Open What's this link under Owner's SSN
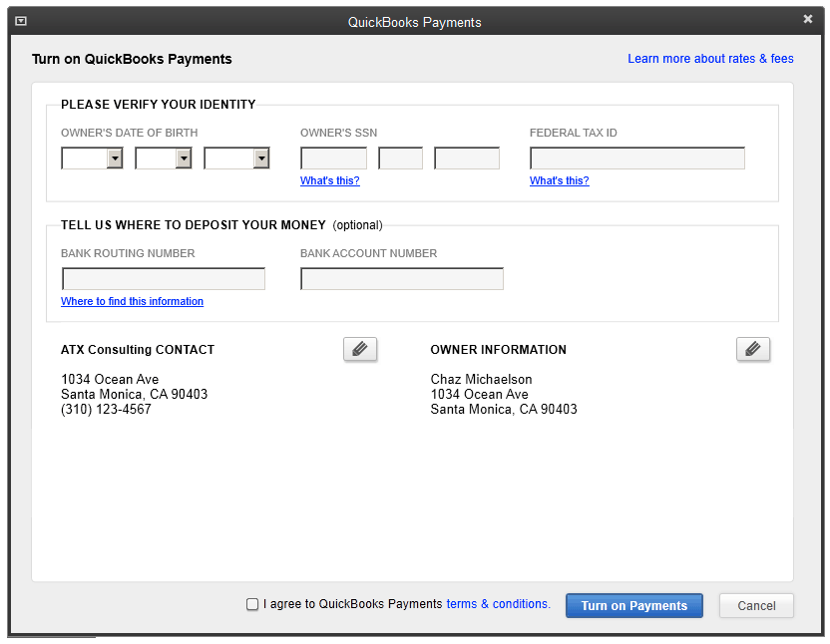The width and height of the screenshot is (830, 644). (x=330, y=180)
